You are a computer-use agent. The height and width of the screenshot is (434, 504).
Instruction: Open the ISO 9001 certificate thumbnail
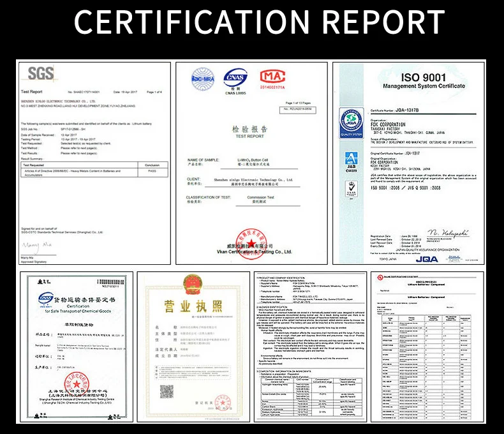(408, 163)
